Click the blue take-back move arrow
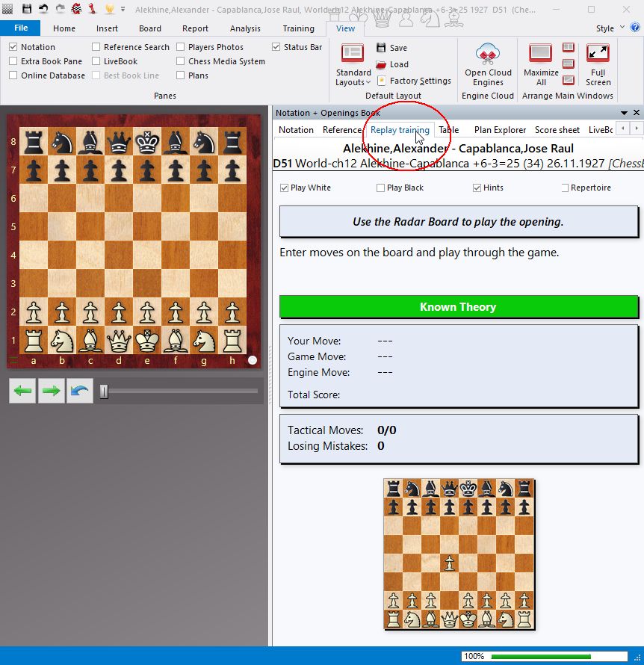The image size is (644, 665). click(x=79, y=391)
